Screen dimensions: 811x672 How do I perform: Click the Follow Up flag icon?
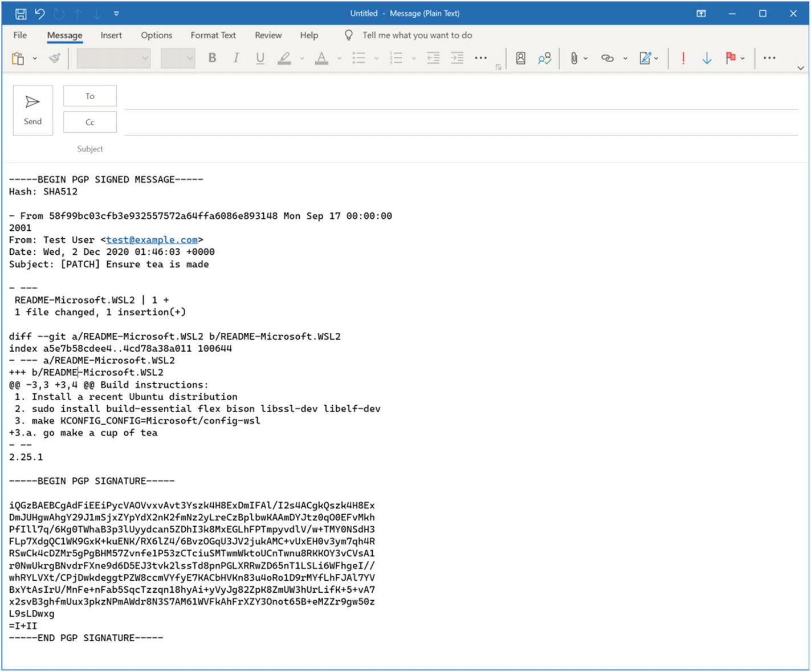[x=730, y=58]
